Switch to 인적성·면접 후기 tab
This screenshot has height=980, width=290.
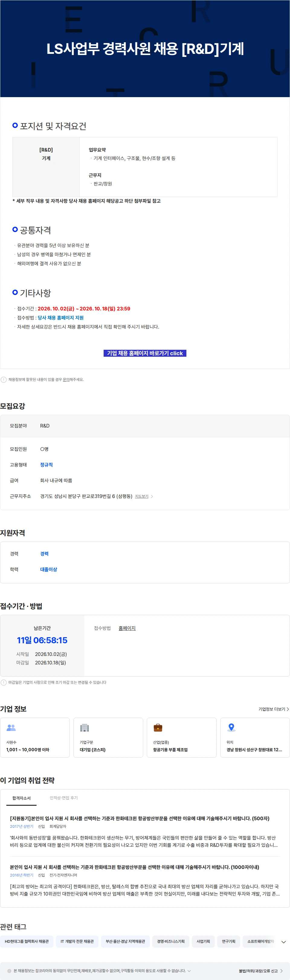pos(64,798)
